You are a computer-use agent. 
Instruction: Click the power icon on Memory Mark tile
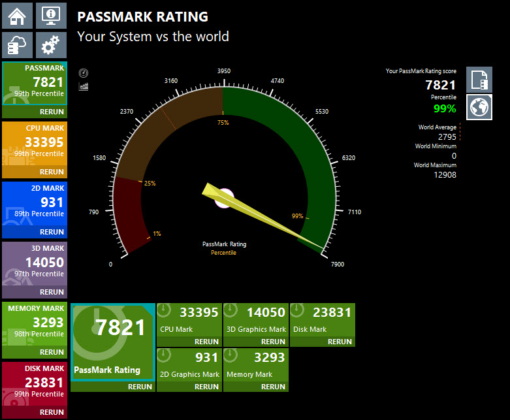point(231,355)
